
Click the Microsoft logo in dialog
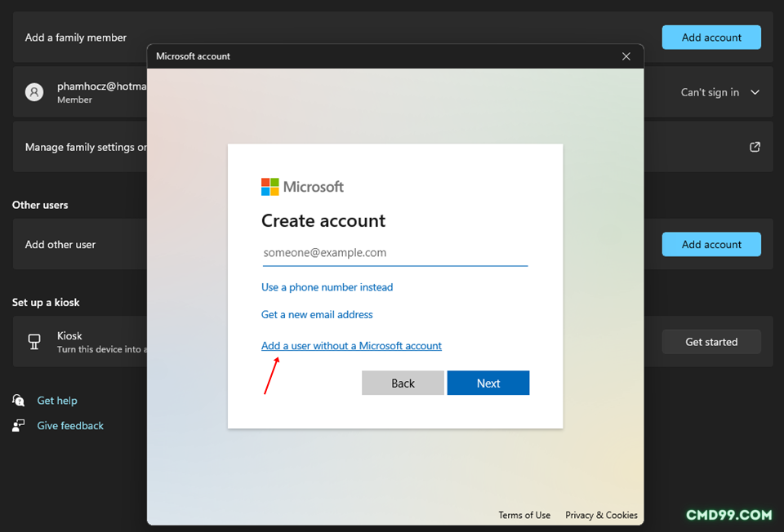[x=302, y=187]
